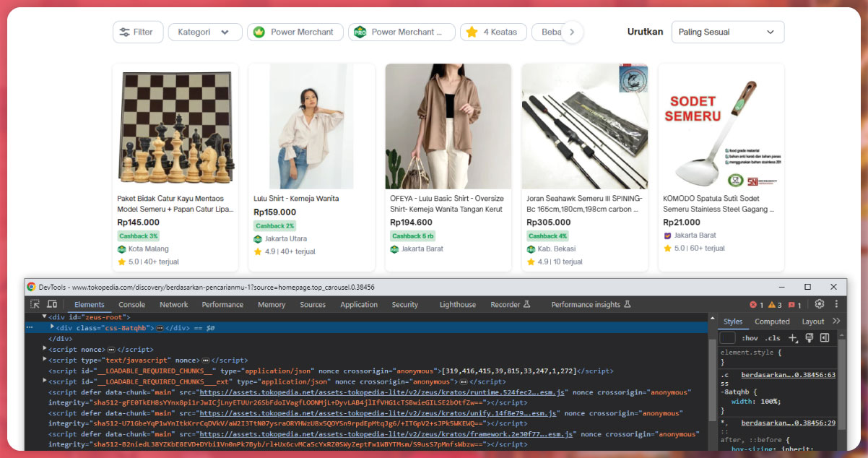868x458 pixels.
Task: Click the Kab. Bekasi shop badge icon
Action: pos(531,249)
